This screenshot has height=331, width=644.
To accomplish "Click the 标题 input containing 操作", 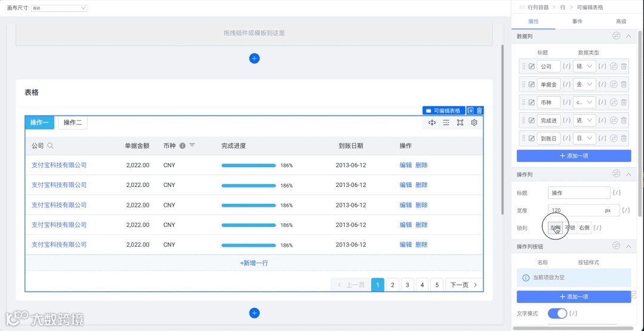I will 579,192.
